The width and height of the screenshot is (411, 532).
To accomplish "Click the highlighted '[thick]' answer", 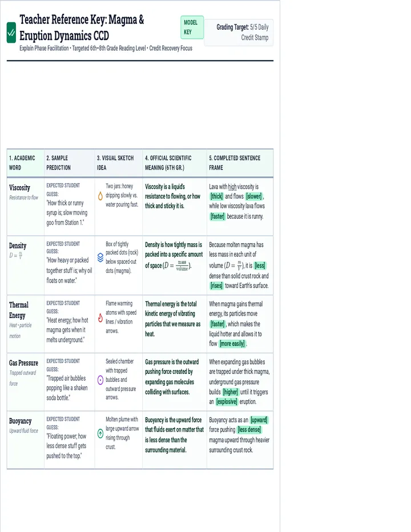I will [216, 196].
